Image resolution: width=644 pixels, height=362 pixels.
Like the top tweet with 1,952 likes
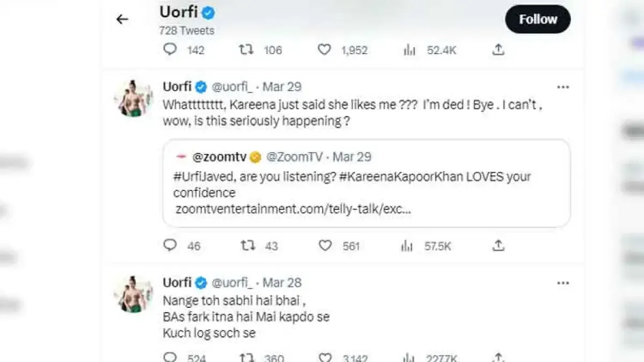pyautogui.click(x=324, y=50)
